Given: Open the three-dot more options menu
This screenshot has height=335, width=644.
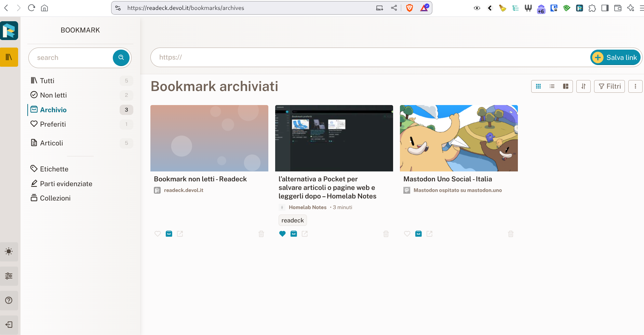Looking at the screenshot, I should point(635,86).
